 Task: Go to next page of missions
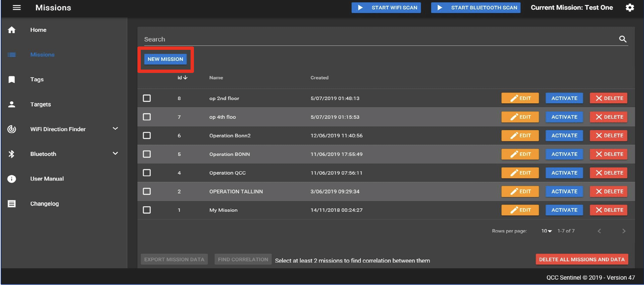pyautogui.click(x=624, y=231)
